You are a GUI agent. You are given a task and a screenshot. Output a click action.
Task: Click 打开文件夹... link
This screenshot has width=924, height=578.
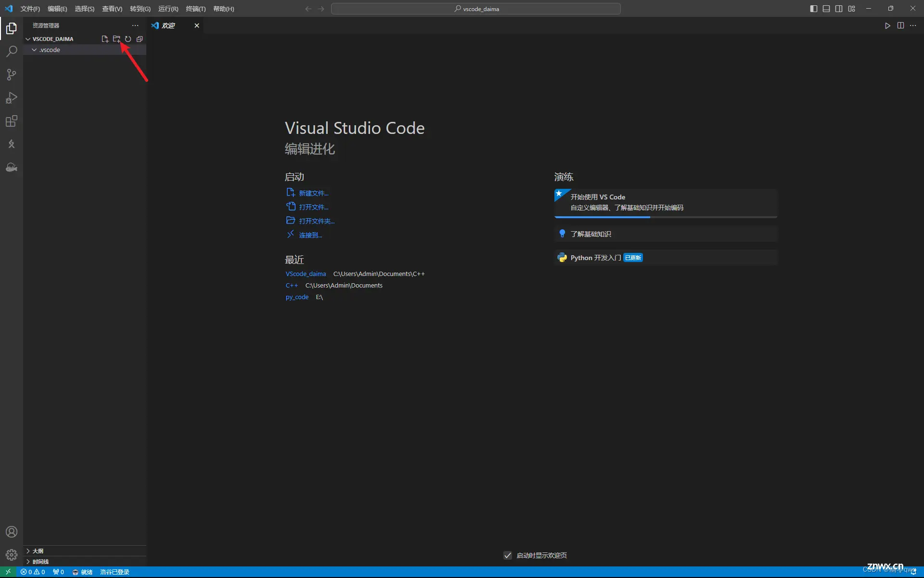point(316,221)
